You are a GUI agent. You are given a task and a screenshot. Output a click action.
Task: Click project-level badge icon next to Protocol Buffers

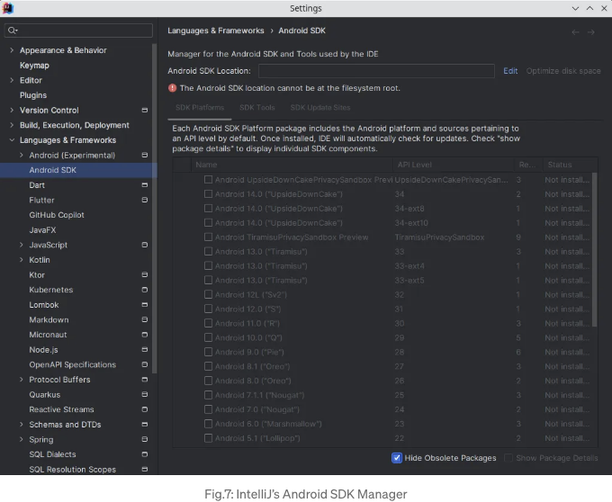coord(144,380)
